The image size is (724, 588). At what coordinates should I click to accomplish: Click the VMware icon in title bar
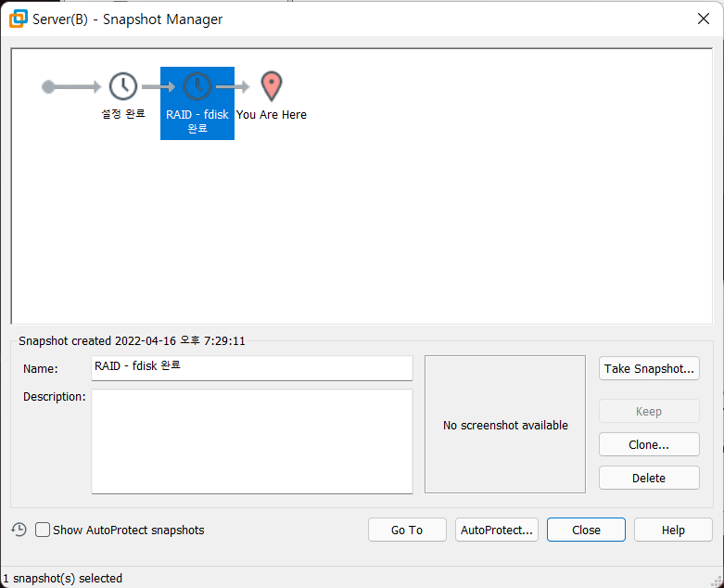coord(19,19)
